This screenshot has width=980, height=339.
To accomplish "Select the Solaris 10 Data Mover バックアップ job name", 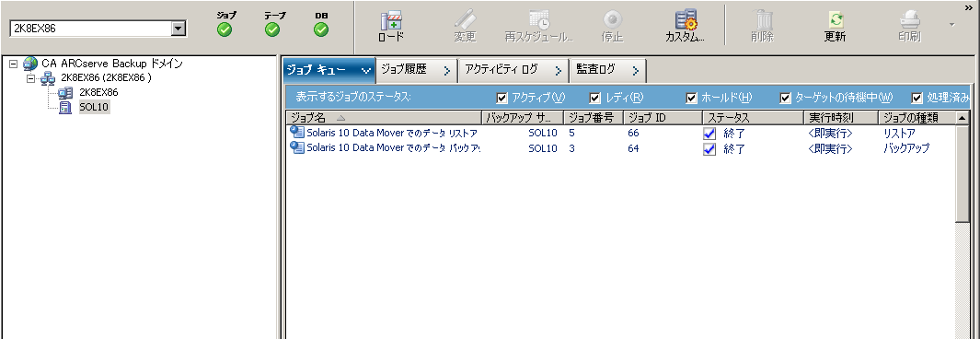I will pos(393,148).
